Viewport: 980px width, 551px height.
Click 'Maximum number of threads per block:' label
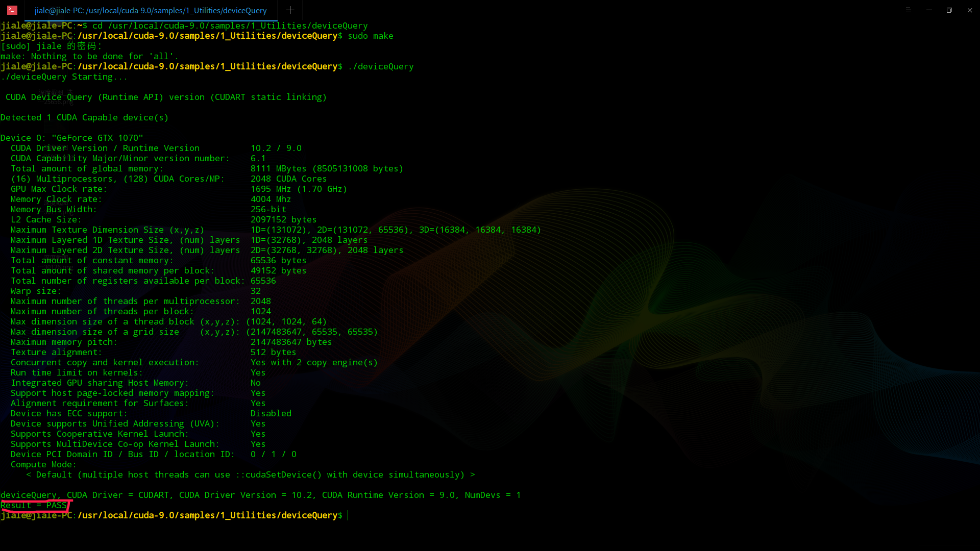103,311
